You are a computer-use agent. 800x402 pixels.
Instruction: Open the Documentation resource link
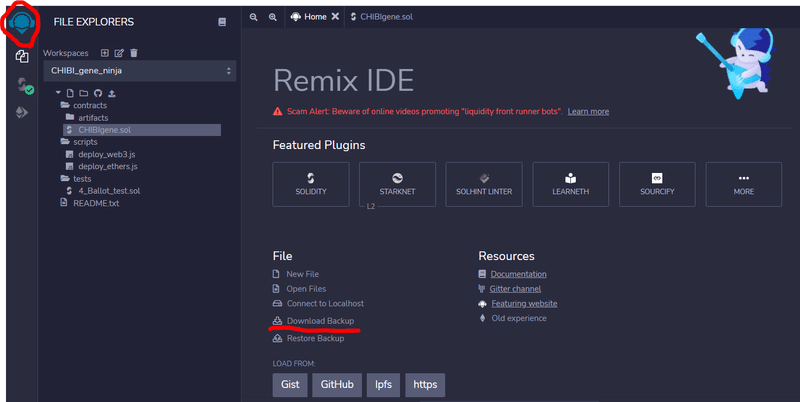pyautogui.click(x=518, y=274)
